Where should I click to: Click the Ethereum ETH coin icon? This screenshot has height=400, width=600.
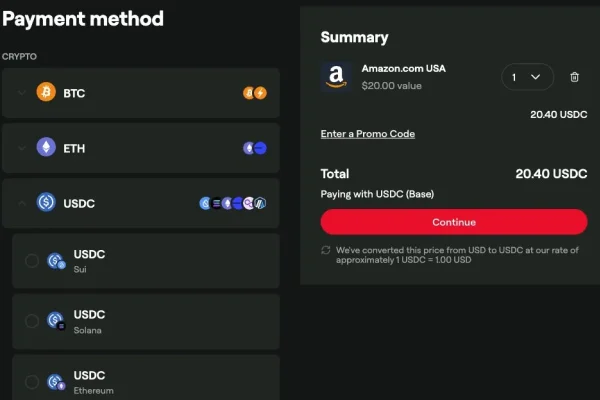46,148
